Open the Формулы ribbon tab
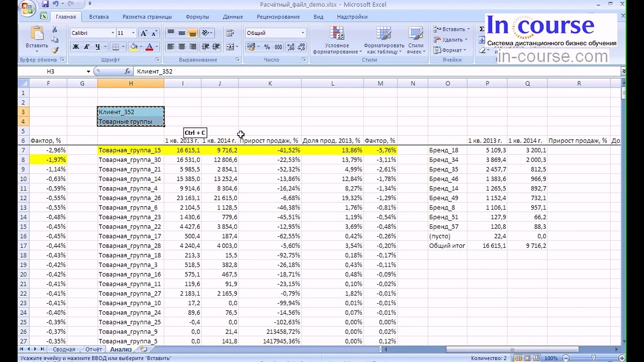 [197, 17]
